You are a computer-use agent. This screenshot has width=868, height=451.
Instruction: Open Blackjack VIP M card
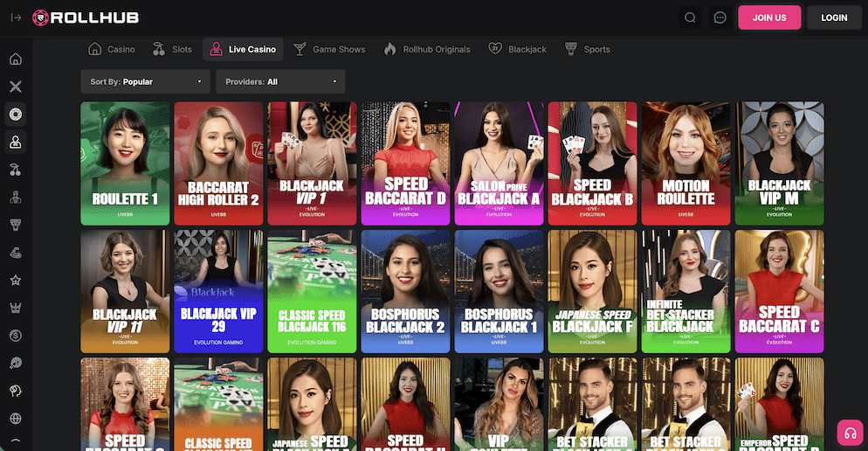[x=780, y=163]
